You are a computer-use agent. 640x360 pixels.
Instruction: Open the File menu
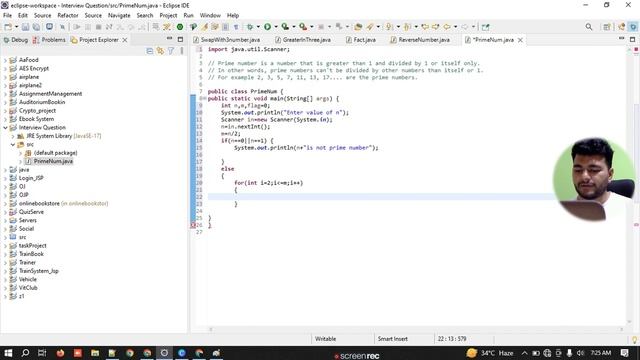tap(7, 16)
